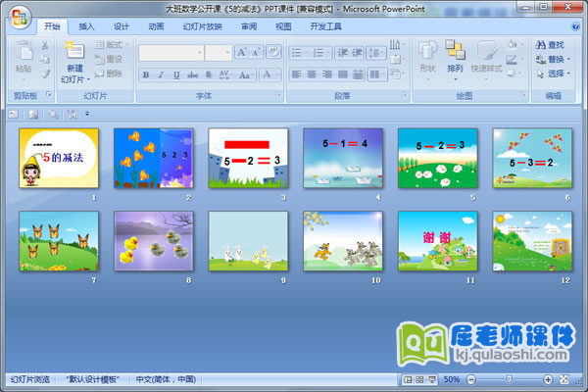This screenshot has width=588, height=392.
Task: Switch to the Insert (插入) tab
Action: (x=87, y=26)
